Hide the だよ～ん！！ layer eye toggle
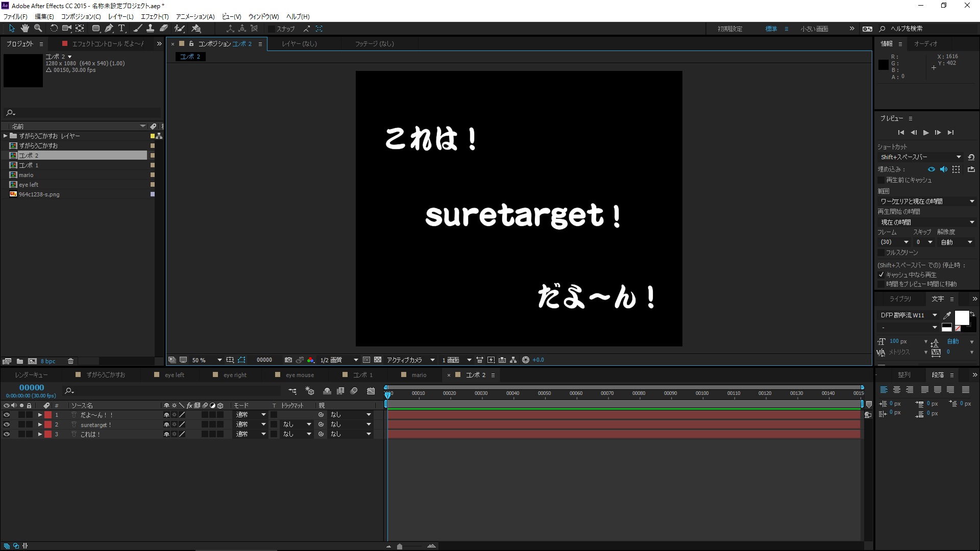Image resolution: width=980 pixels, height=551 pixels. tap(7, 415)
